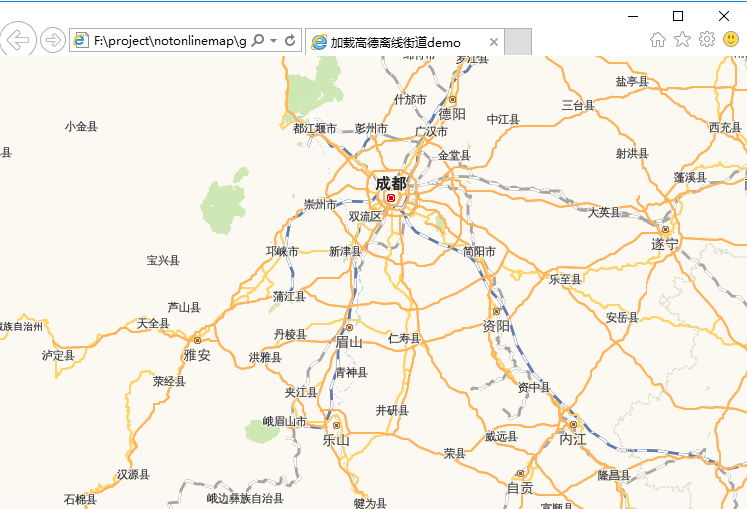Click the 简阳市 map label
The width and height of the screenshot is (747, 509).
coord(479,251)
